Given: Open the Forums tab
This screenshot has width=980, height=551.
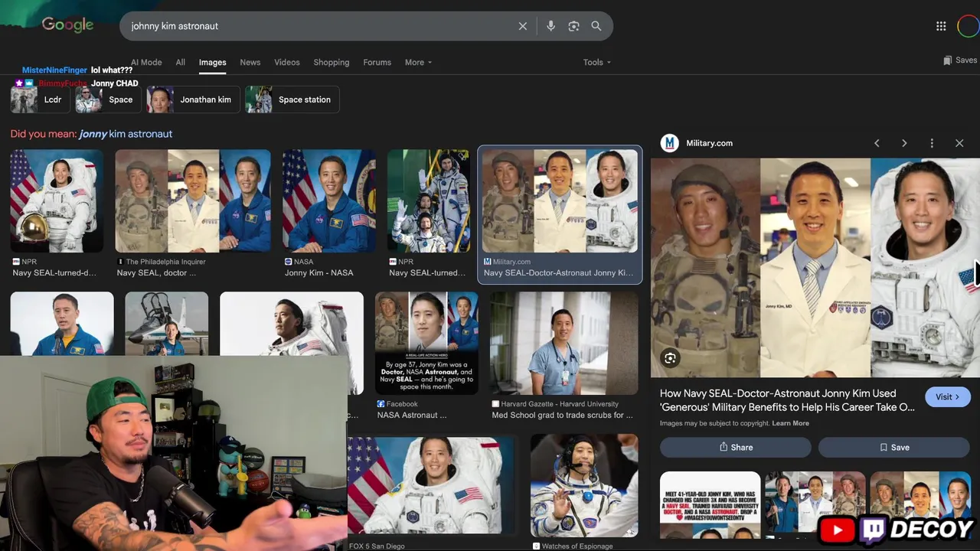Looking at the screenshot, I should 377,63.
